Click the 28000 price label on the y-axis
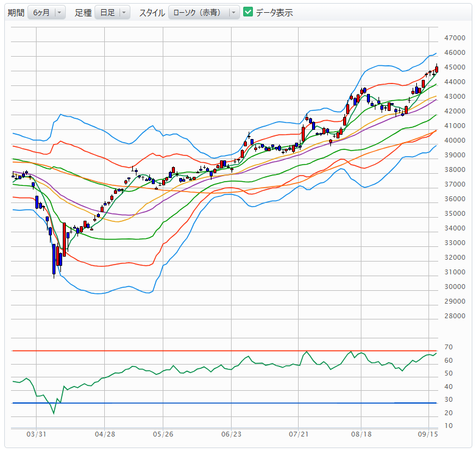This screenshot has height=453, width=476. click(455, 316)
